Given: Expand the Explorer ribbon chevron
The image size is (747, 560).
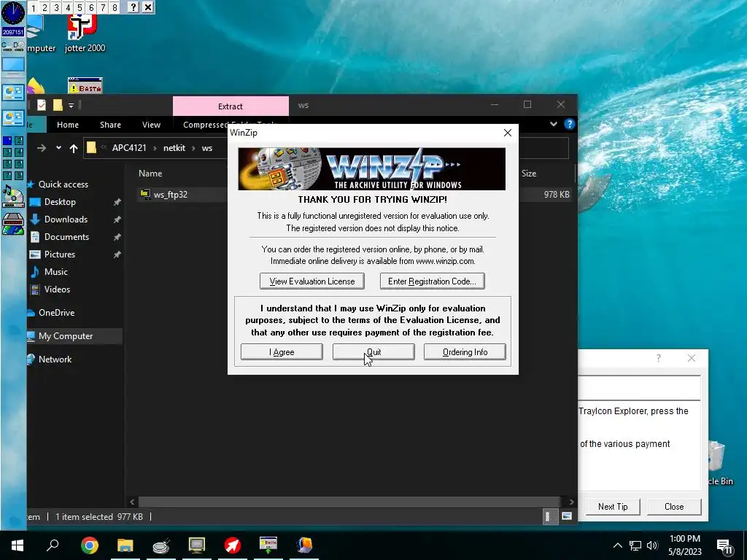Looking at the screenshot, I should (554, 124).
